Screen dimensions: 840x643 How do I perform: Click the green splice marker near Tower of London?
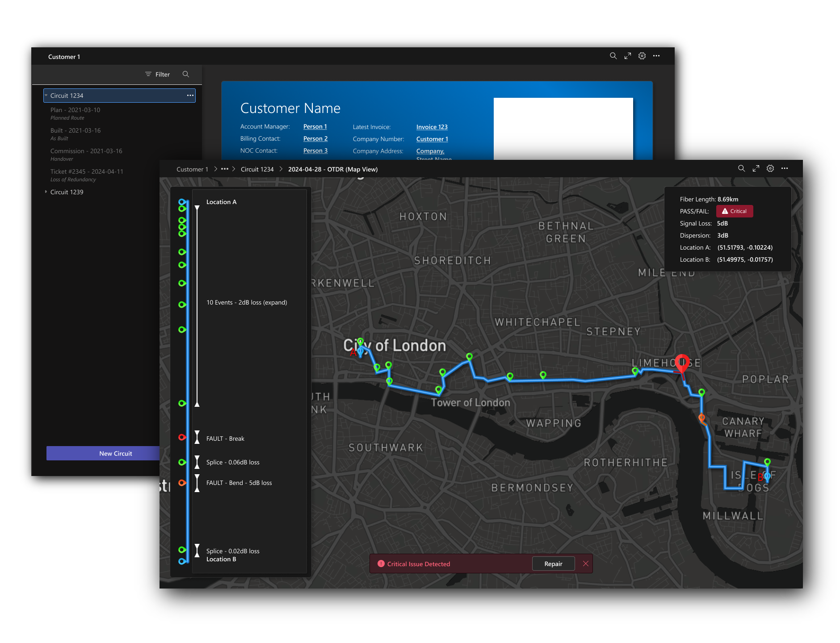pos(439,390)
